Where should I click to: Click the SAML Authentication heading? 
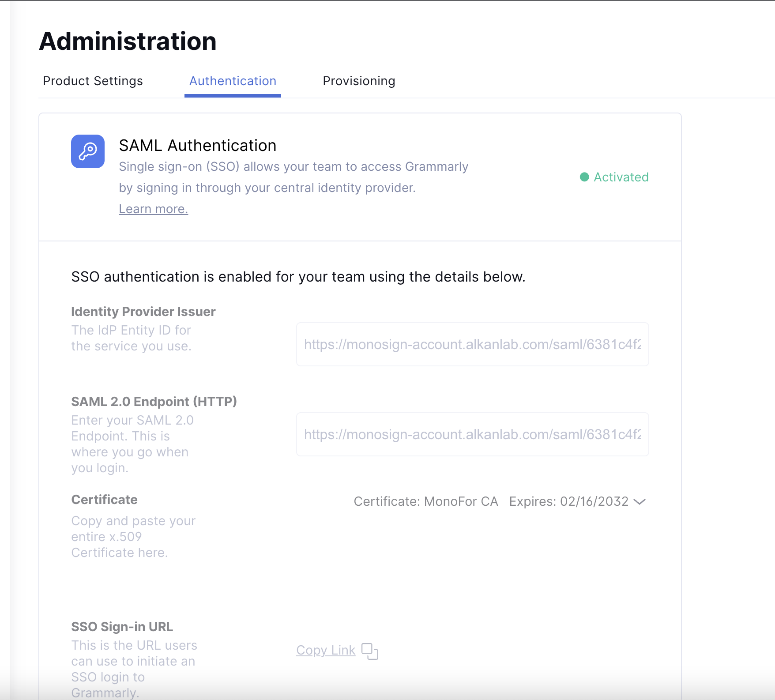click(197, 146)
